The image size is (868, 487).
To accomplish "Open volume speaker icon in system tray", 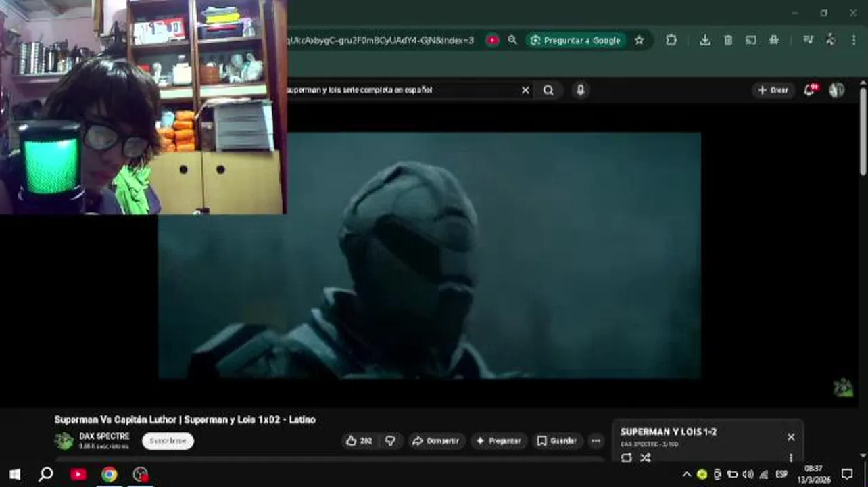I will pos(748,475).
